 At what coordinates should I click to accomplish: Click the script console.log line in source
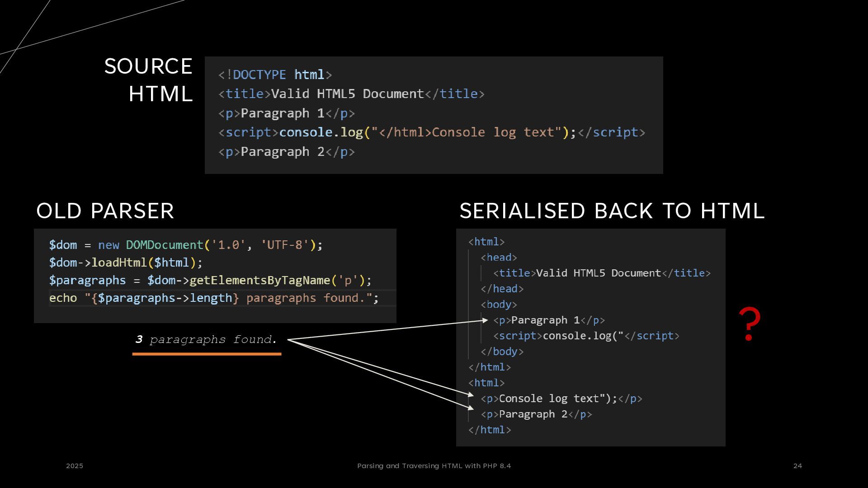point(431,132)
